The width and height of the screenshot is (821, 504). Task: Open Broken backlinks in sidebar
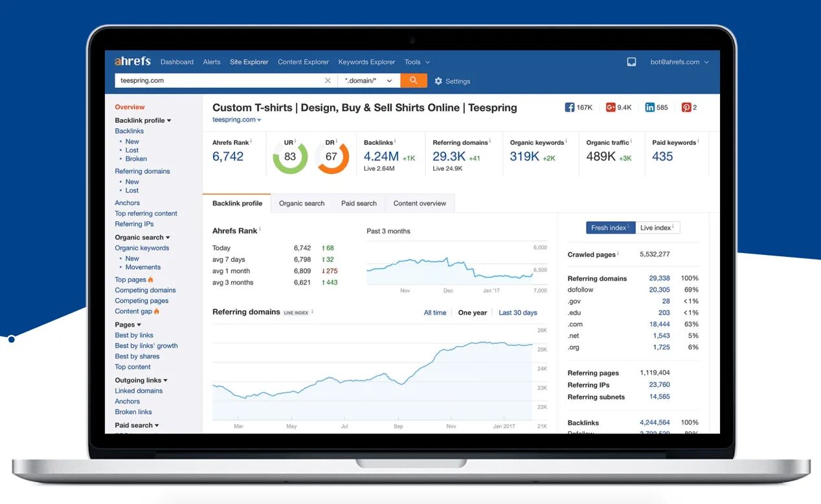click(x=136, y=159)
